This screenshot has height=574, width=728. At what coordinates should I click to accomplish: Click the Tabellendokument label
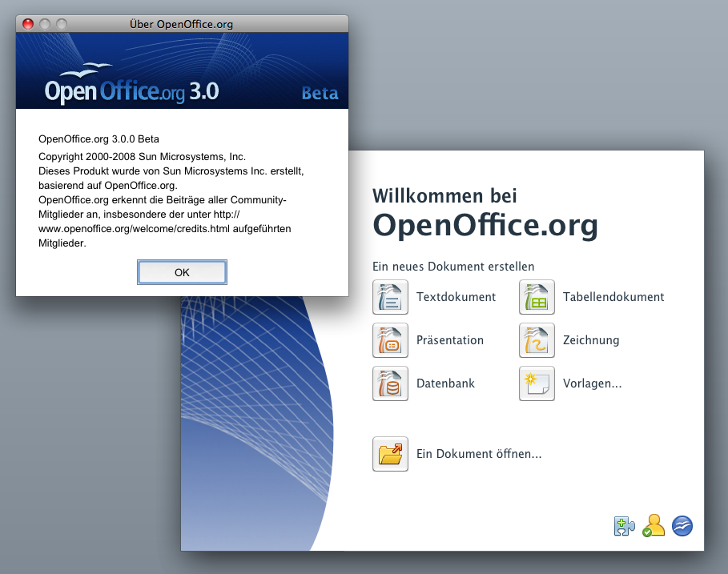[613, 297]
